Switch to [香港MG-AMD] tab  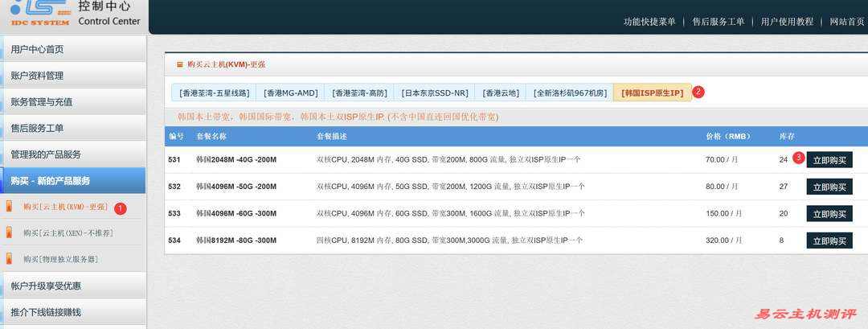tap(291, 93)
